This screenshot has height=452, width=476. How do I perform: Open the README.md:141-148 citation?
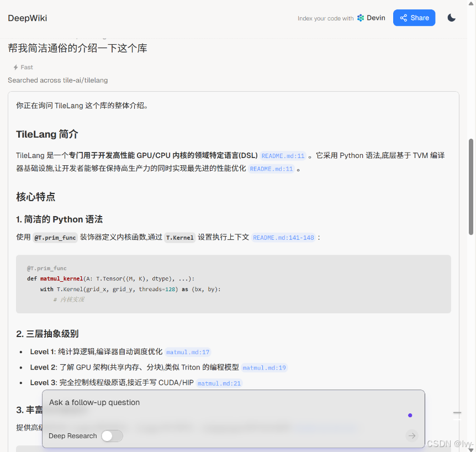(x=283, y=238)
